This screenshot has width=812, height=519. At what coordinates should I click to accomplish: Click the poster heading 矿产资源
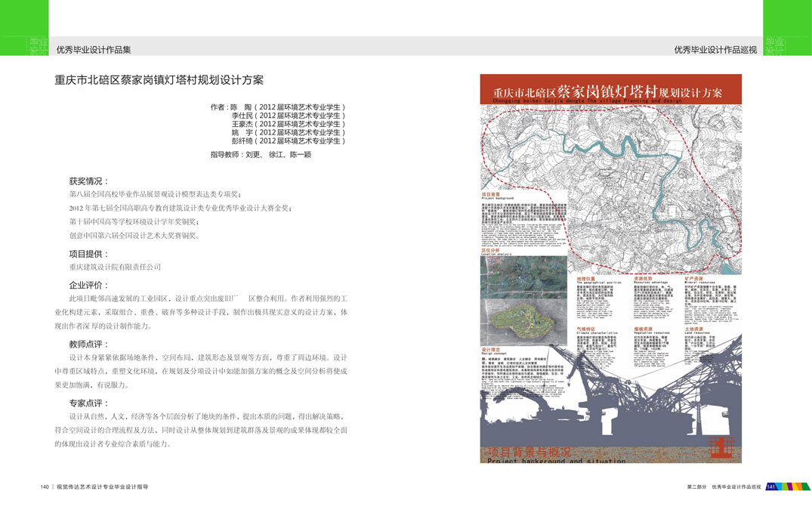point(693,280)
